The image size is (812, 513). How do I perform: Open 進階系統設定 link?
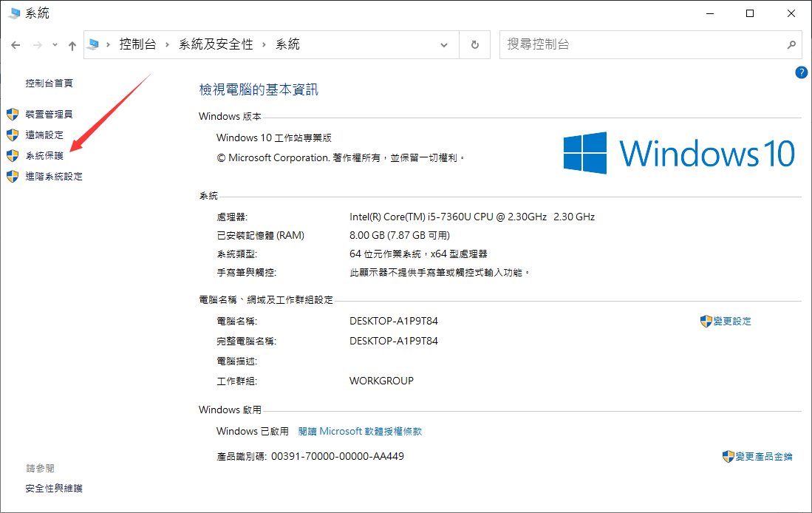54,176
